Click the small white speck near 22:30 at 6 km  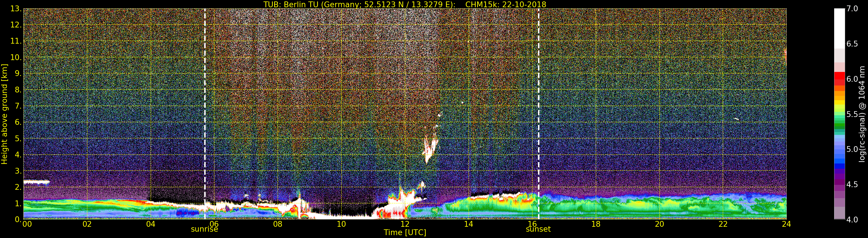click(x=737, y=119)
